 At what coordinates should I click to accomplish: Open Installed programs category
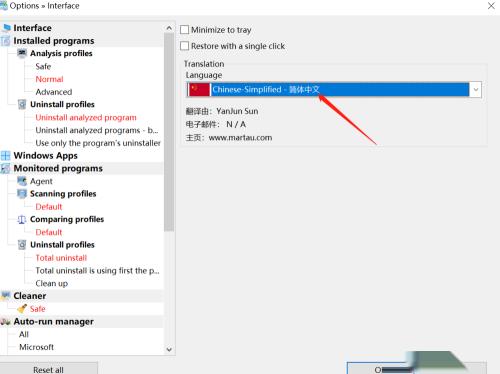point(54,41)
